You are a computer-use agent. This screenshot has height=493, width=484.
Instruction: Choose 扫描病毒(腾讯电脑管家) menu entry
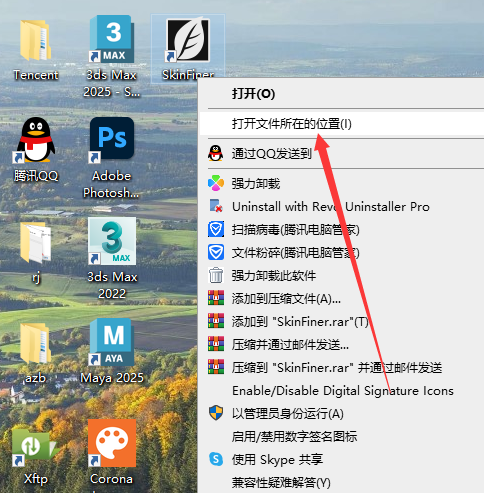(x=342, y=230)
